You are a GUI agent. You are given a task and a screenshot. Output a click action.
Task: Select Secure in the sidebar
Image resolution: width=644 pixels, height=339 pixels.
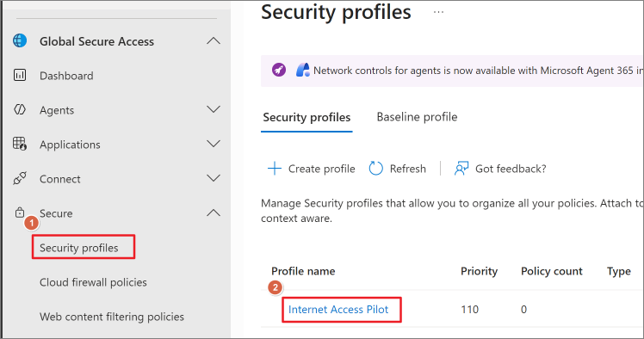[56, 213]
